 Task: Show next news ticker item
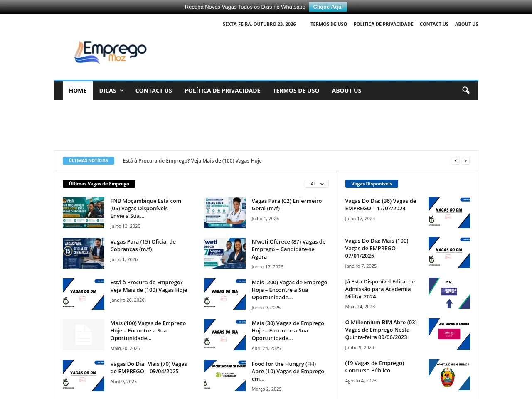[465, 160]
